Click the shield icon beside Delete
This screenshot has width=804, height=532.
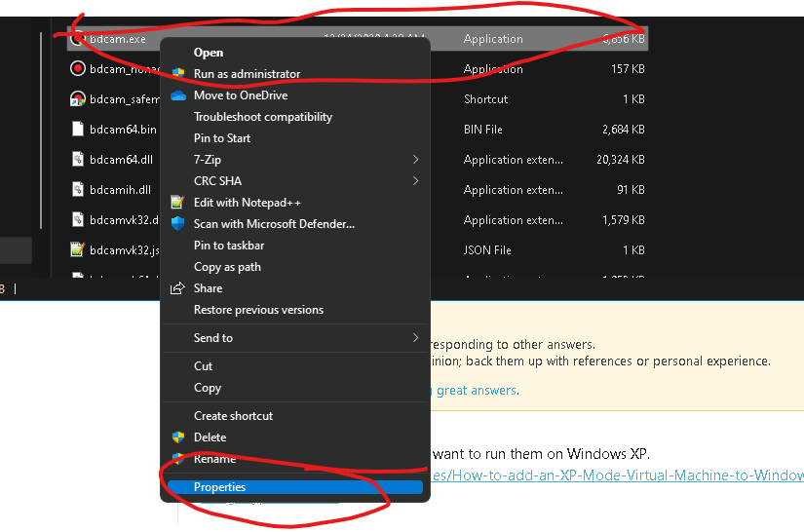click(178, 437)
